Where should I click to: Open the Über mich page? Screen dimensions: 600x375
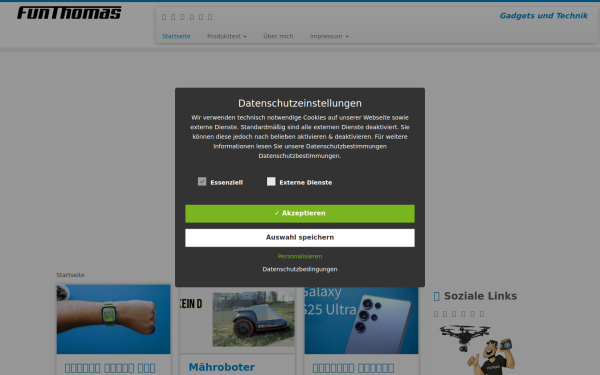278,36
